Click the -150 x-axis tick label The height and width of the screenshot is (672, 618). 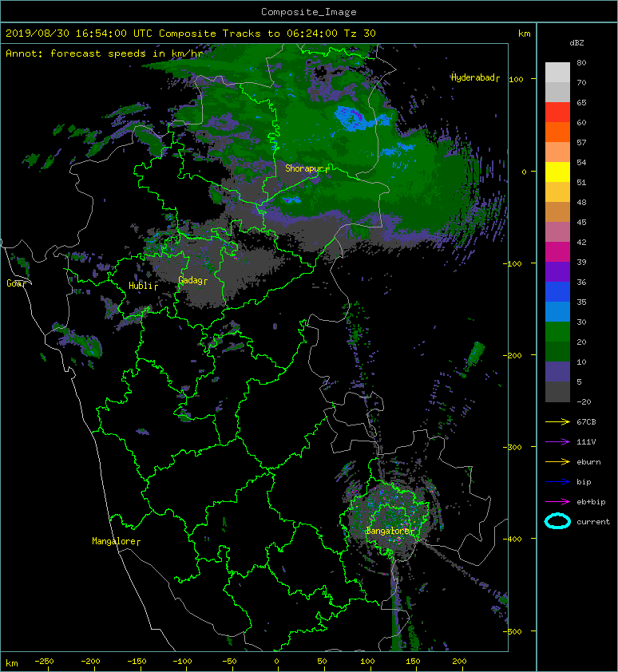(x=137, y=662)
